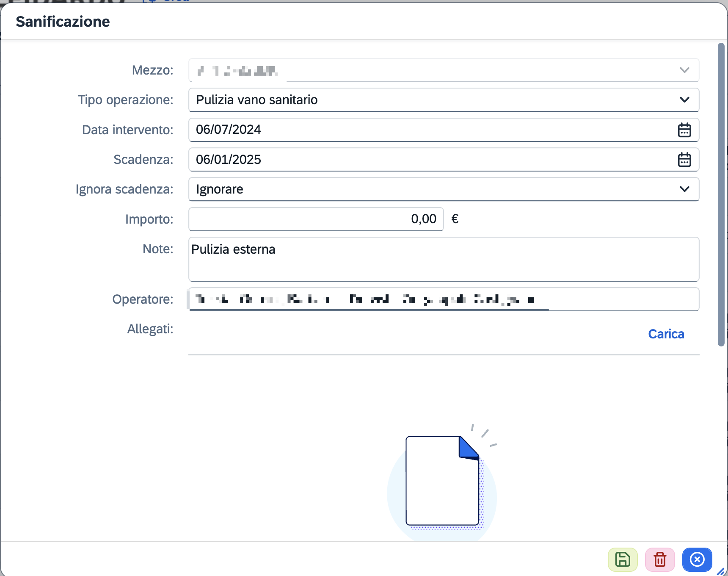Click Carica to upload an attachment

click(666, 334)
